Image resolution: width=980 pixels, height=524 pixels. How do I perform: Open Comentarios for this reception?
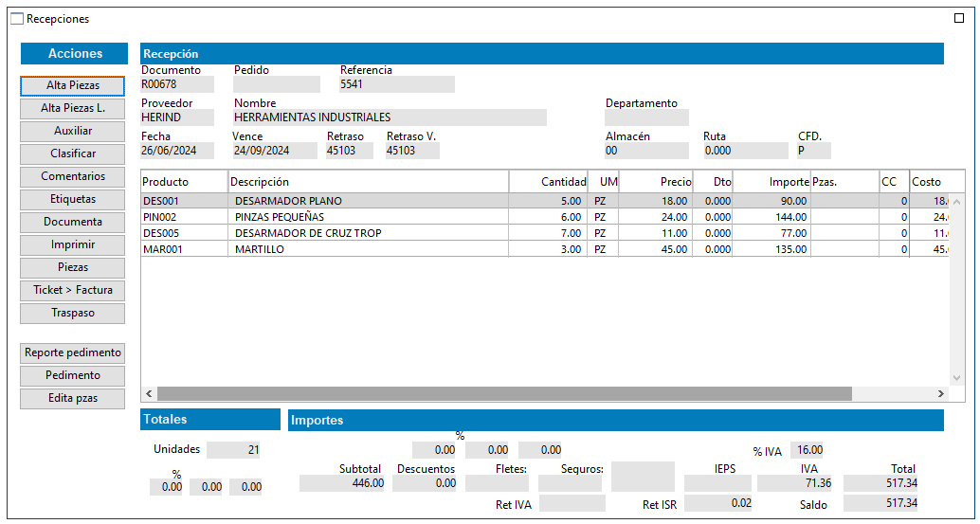tap(73, 176)
